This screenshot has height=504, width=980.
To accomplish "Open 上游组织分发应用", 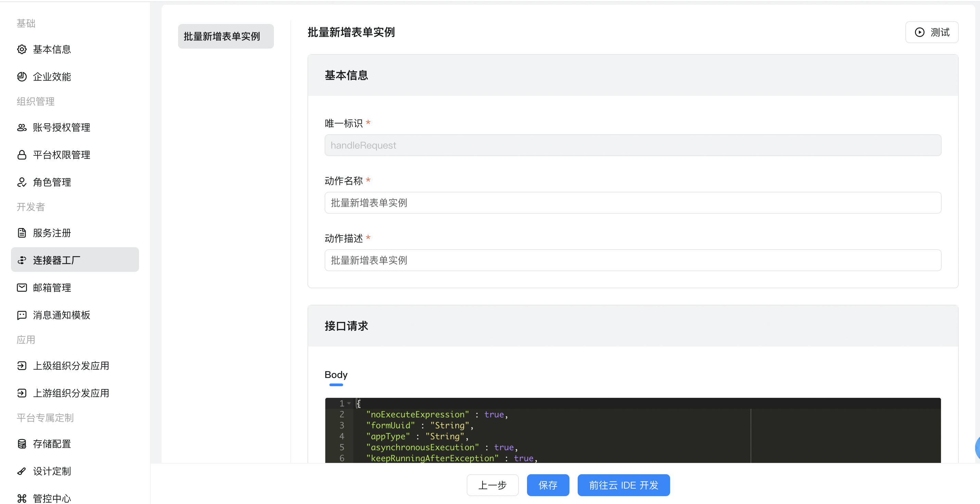I will pos(75,393).
